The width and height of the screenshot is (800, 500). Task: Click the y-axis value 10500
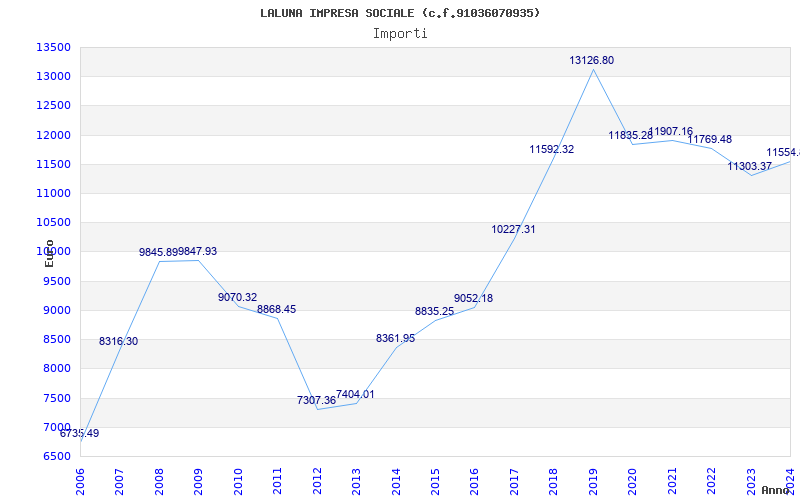point(53,222)
